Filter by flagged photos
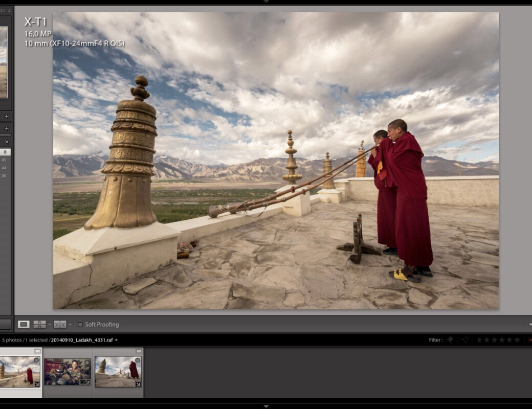This screenshot has height=409, width=532. click(450, 340)
